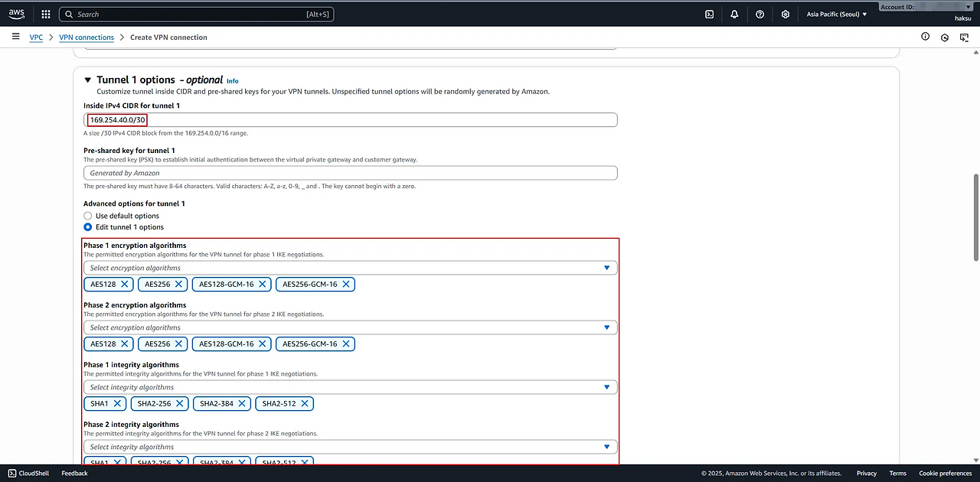The image size is (980, 482).
Task: Go to VPN connections breadcrumb
Action: (87, 37)
